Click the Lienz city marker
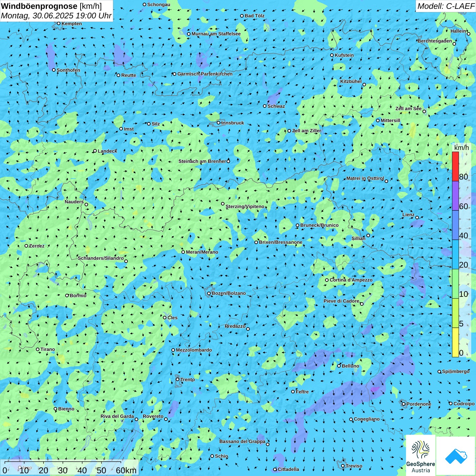 click(x=417, y=218)
